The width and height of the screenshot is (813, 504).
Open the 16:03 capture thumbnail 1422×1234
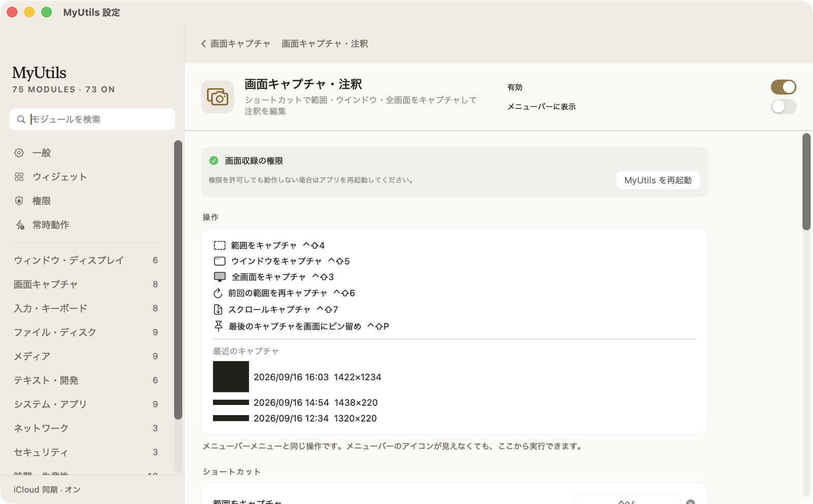tap(231, 376)
